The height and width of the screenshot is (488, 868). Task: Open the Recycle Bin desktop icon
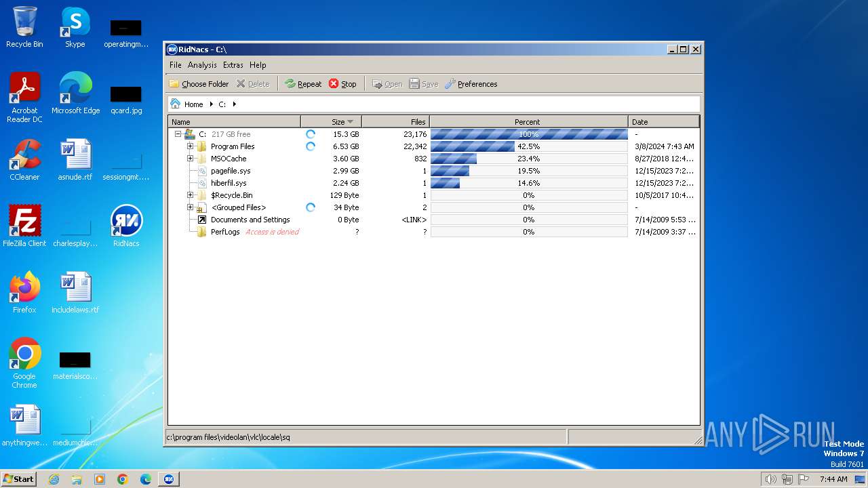24,27
